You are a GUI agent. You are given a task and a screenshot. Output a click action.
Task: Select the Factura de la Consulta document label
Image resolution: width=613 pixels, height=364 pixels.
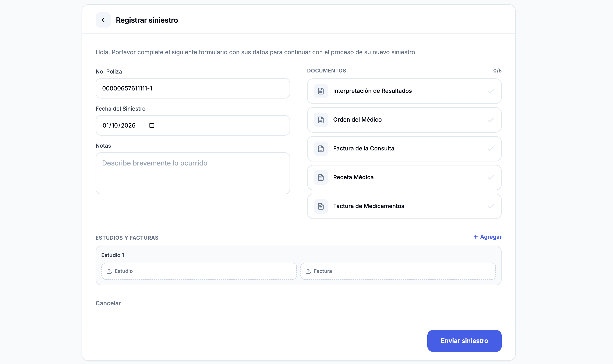point(364,148)
